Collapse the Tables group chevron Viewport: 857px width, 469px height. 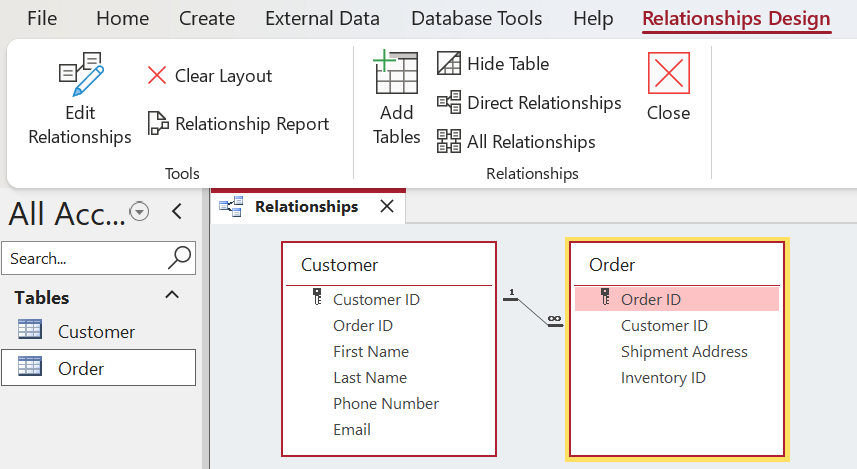(172, 295)
